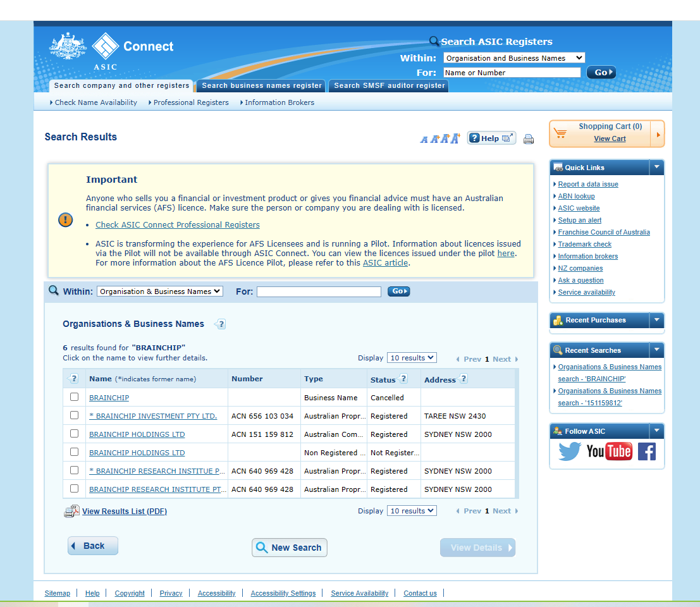The height and width of the screenshot is (607, 700).
Task: Expand the Shopping Cart side arrow
Action: [658, 134]
